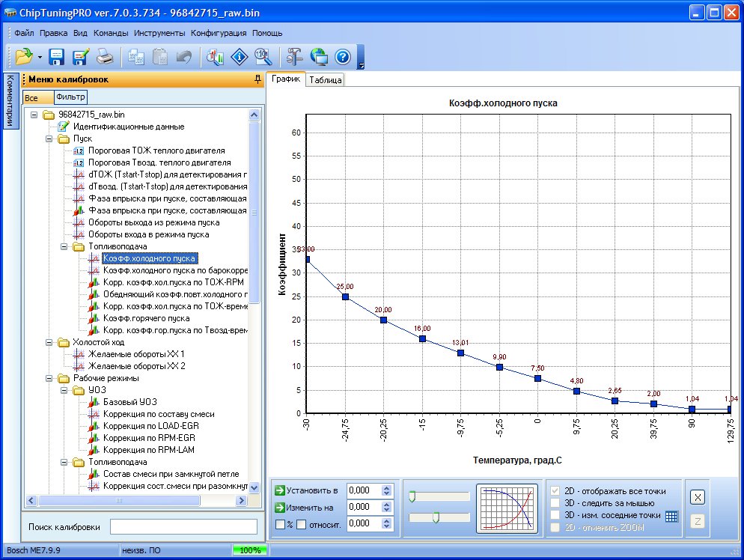Click the blue diamond info icon
Image resolution: width=744 pixels, height=560 pixels.
pyautogui.click(x=239, y=56)
